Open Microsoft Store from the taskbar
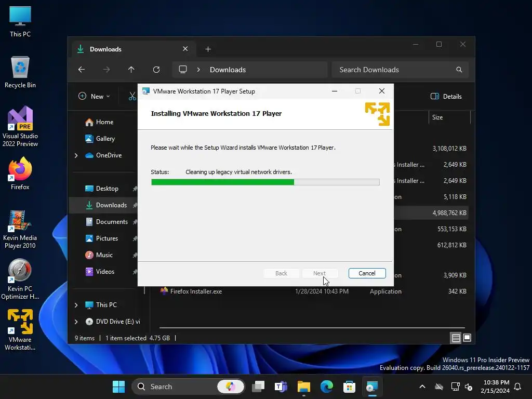The image size is (532, 399). (349, 387)
